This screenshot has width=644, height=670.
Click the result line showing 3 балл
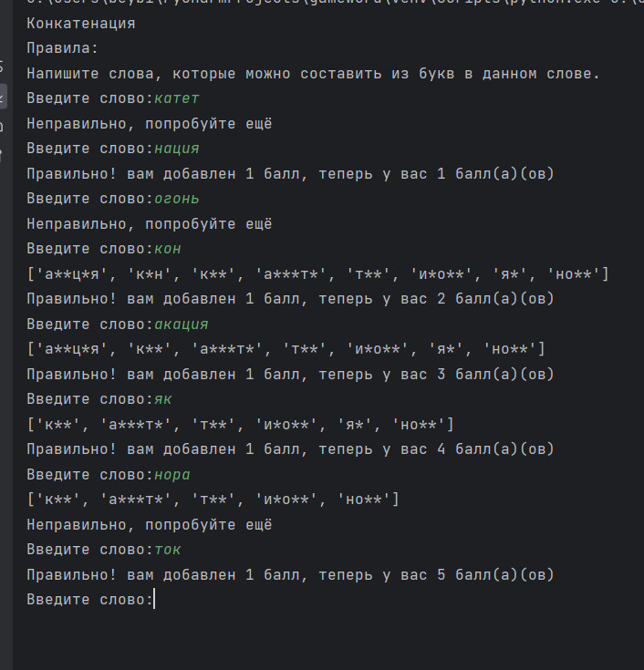(290, 374)
